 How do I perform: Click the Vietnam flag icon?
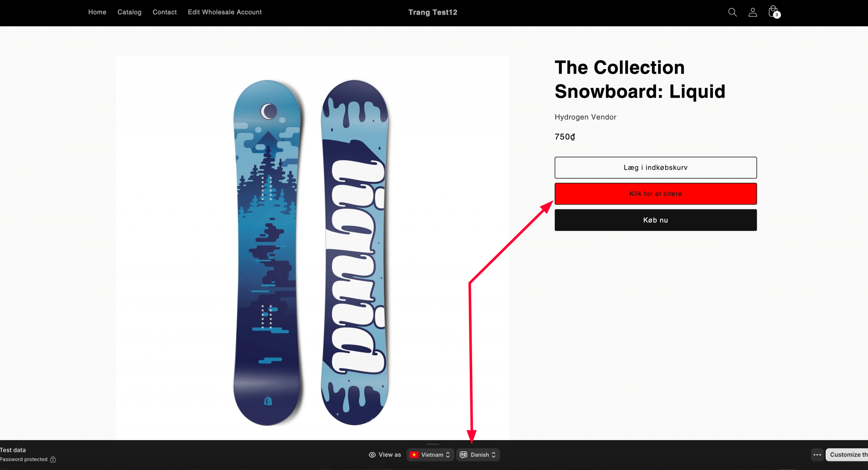pos(414,455)
